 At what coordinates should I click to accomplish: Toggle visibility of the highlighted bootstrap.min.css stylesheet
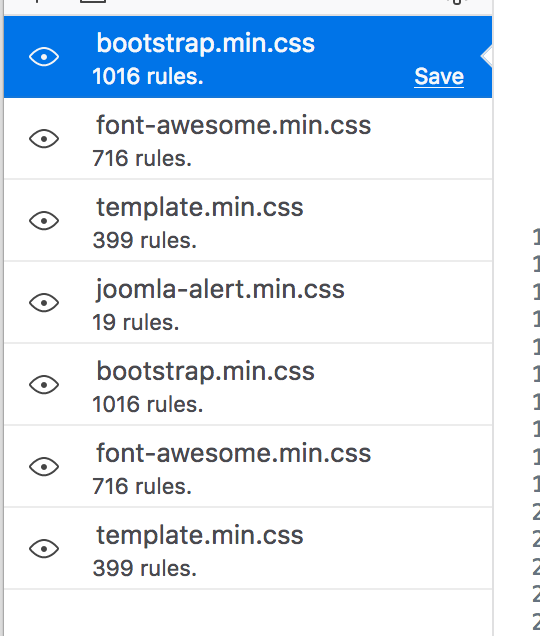(44, 56)
